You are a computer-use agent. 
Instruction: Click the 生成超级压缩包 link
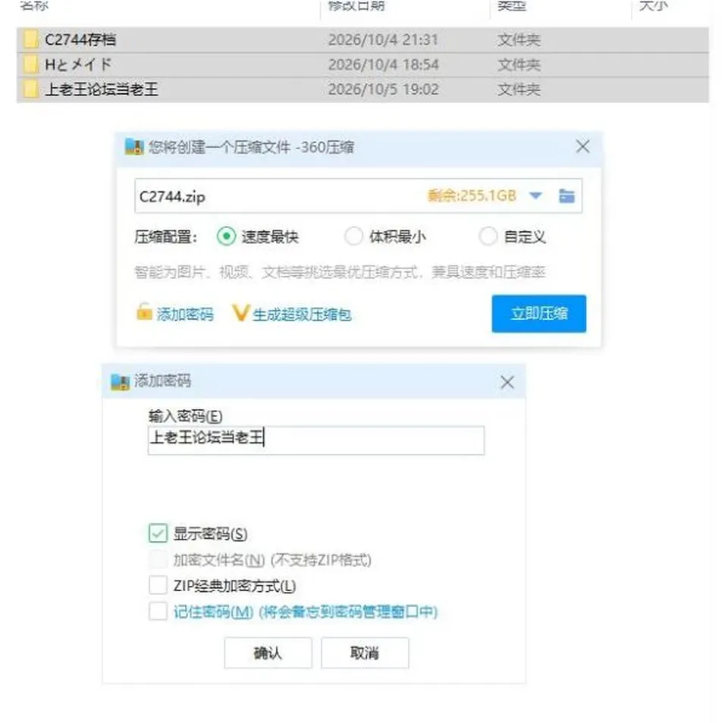[x=302, y=315]
